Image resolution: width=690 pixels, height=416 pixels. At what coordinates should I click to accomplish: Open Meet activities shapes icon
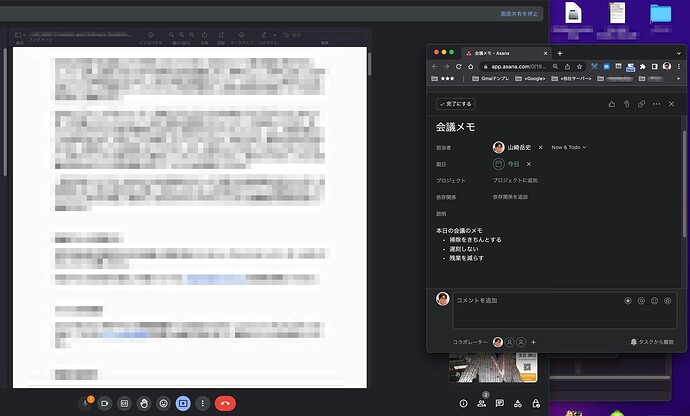[x=518, y=403]
